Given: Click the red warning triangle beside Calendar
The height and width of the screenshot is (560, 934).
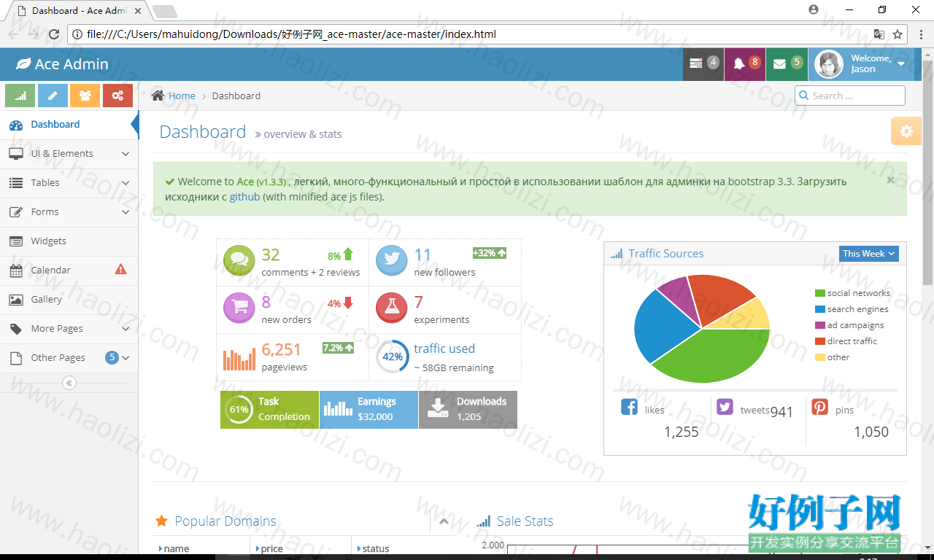Looking at the screenshot, I should [121, 269].
